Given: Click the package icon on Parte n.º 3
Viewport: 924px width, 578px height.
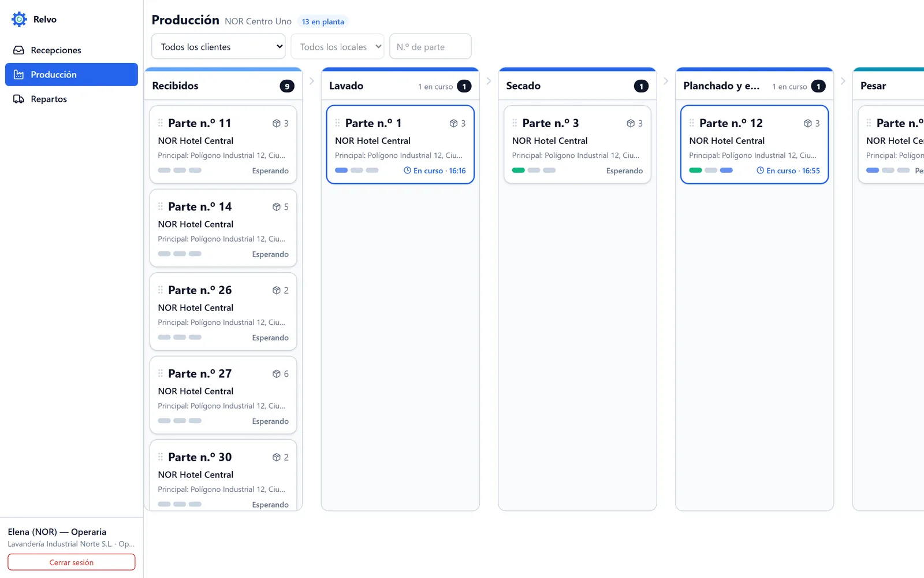Looking at the screenshot, I should [x=631, y=123].
